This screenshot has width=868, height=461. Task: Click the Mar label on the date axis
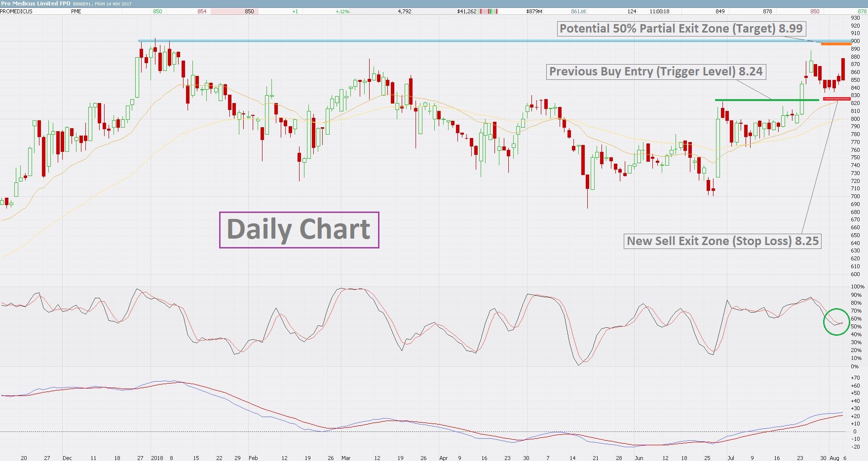(x=346, y=458)
